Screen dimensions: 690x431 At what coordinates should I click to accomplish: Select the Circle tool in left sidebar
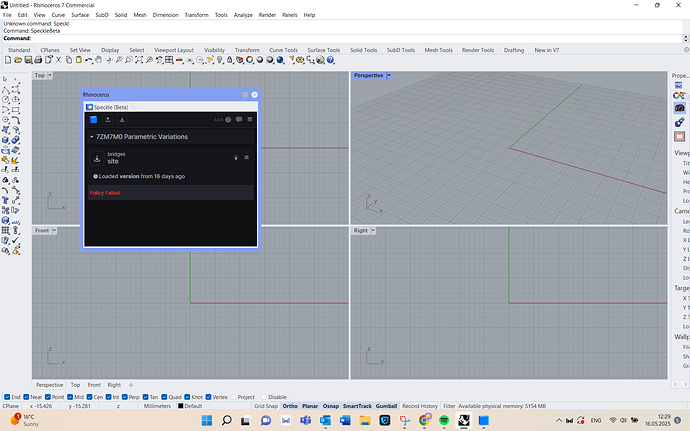tap(6, 99)
